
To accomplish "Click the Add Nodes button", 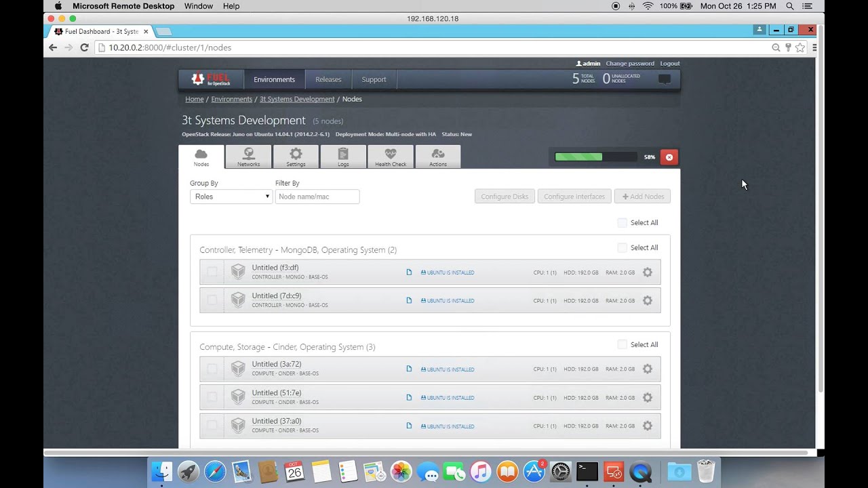I will coord(642,197).
